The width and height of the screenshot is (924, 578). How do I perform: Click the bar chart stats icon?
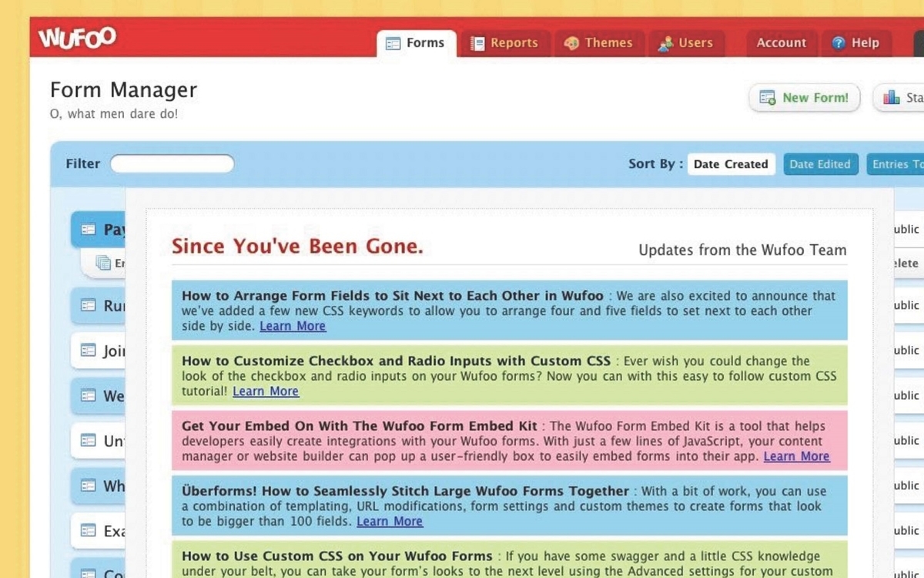[892, 97]
